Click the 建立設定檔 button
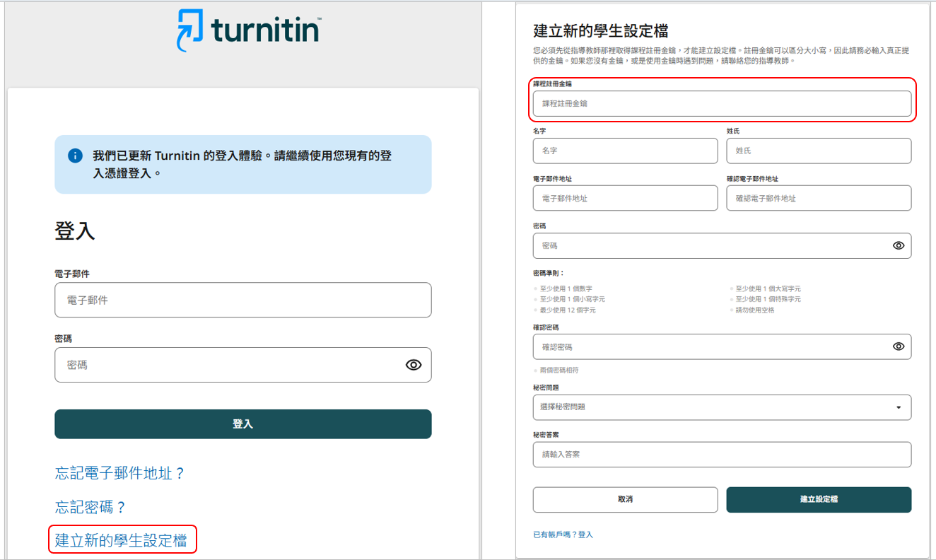 tap(819, 499)
